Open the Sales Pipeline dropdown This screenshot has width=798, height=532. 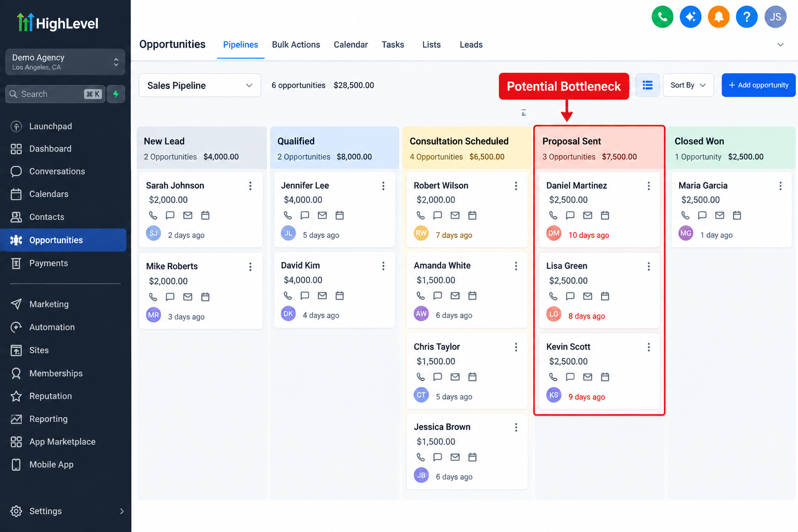[x=200, y=85]
